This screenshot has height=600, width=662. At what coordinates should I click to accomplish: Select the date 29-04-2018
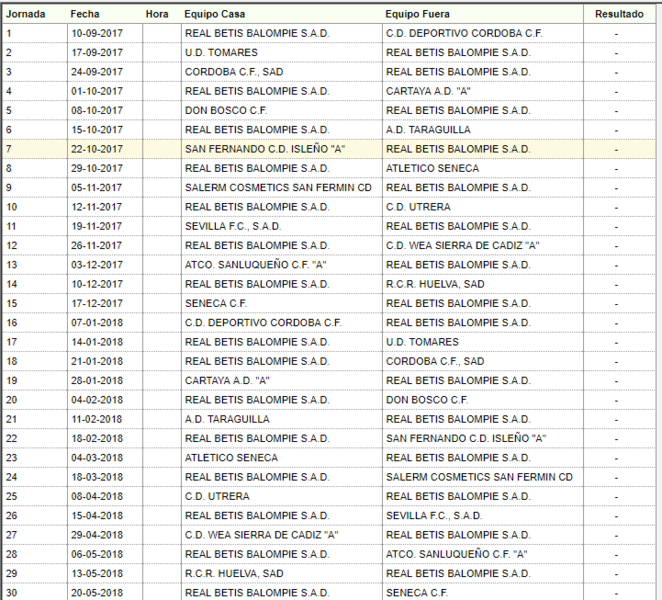coord(97,535)
